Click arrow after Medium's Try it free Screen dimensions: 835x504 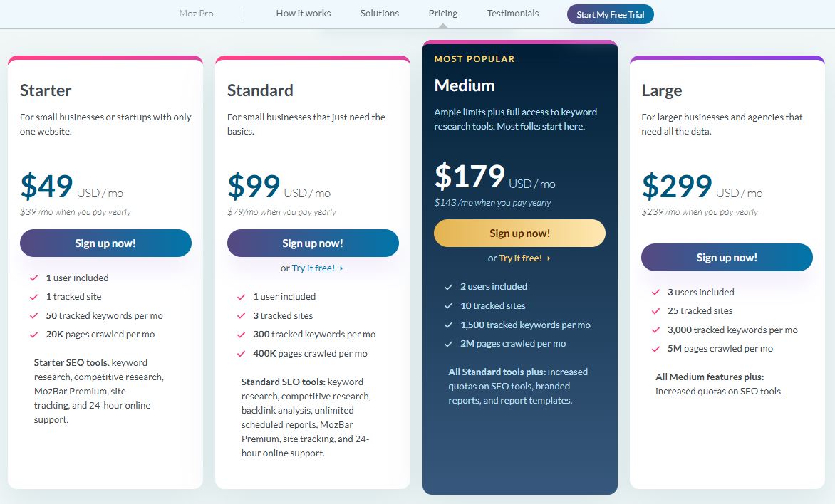point(549,258)
